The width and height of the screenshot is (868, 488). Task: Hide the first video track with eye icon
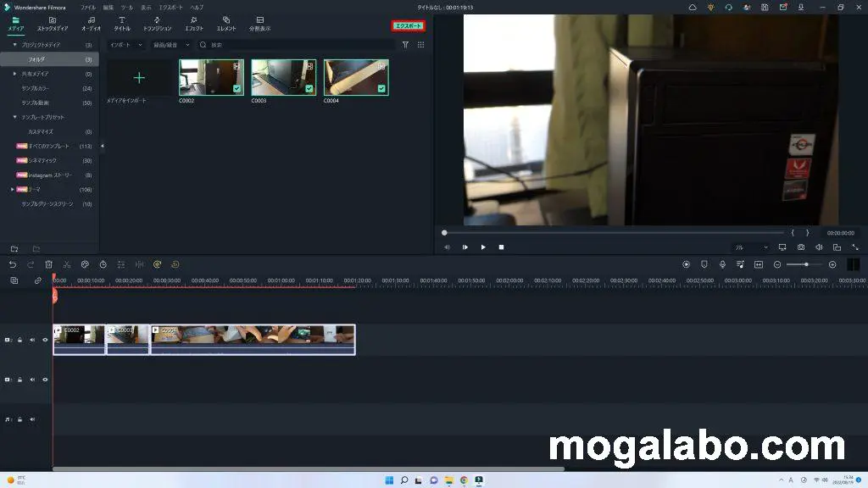tap(45, 340)
